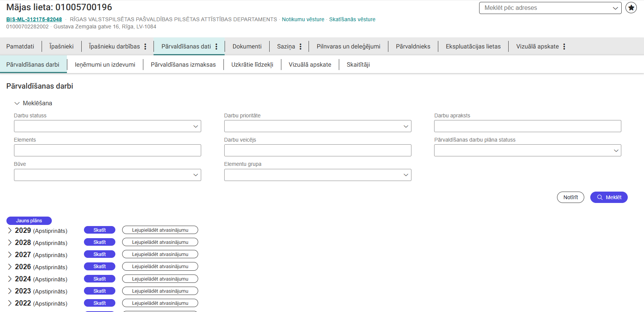Click the Darbu apraksts input field
The height and width of the screenshot is (312, 644).
(x=527, y=126)
